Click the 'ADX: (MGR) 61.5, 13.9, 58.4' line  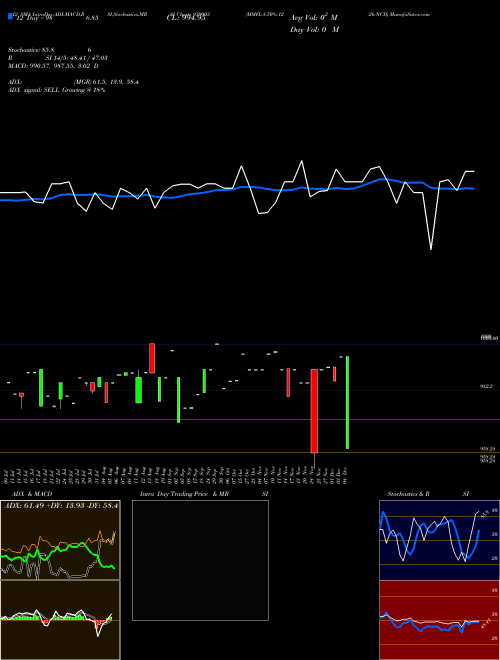click(x=73, y=82)
